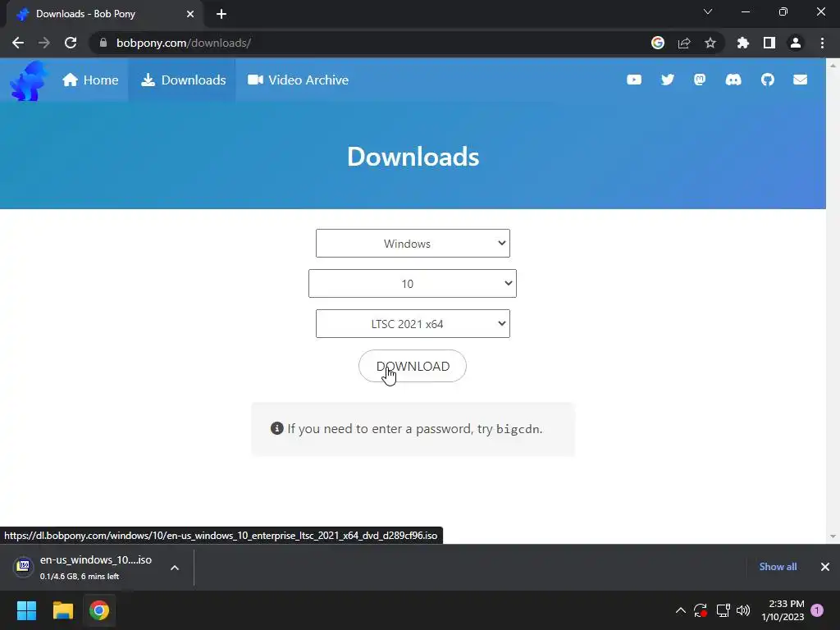This screenshot has width=840, height=630.
Task: Click the address bar URL field
Action: [x=370, y=43]
